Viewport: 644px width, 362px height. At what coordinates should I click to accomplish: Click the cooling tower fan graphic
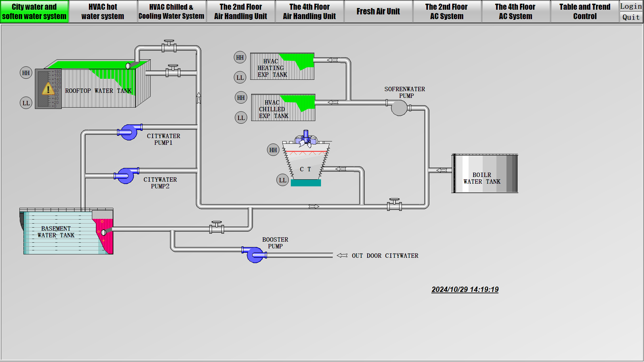click(306, 139)
